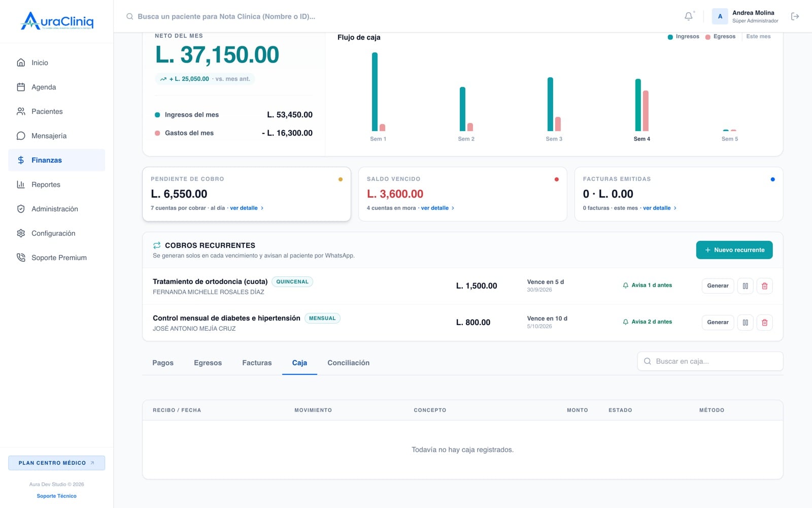Open Andrea Molina profile name
The width and height of the screenshot is (812, 508).
(753, 13)
